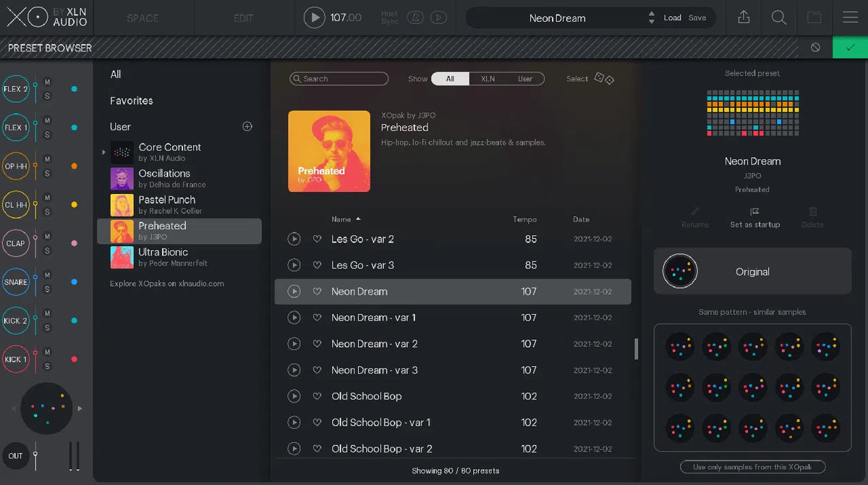Open the search icon in the top toolbar
The image size is (868, 485).
pos(779,17)
